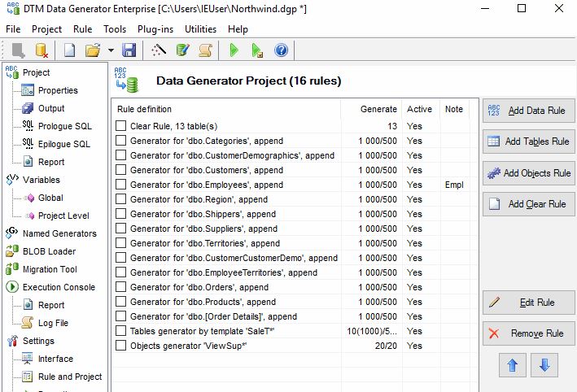Select Settings tree node
Image resolution: width=577 pixels, height=392 pixels.
[x=38, y=341]
